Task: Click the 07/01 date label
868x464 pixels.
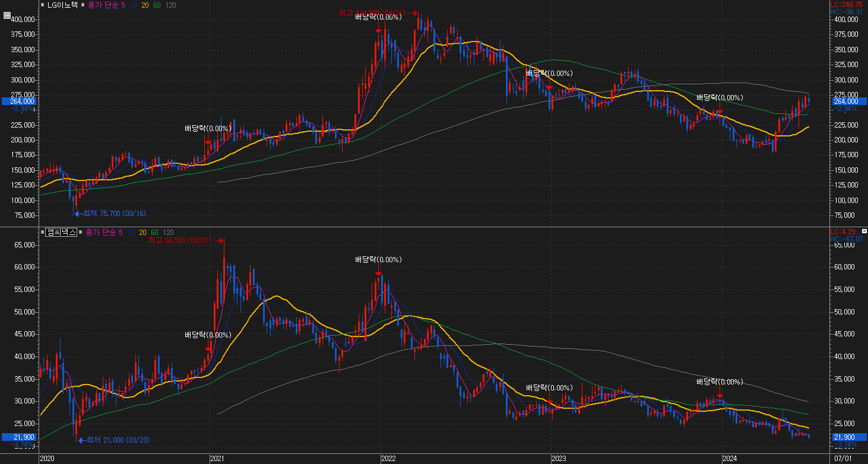Action: [x=843, y=459]
